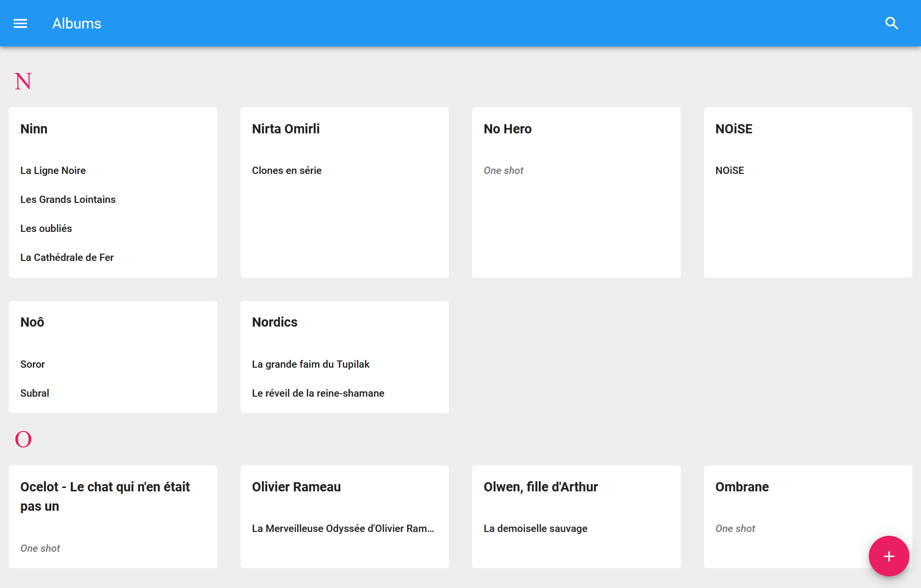Open the hamburger navigation menu

20,23
